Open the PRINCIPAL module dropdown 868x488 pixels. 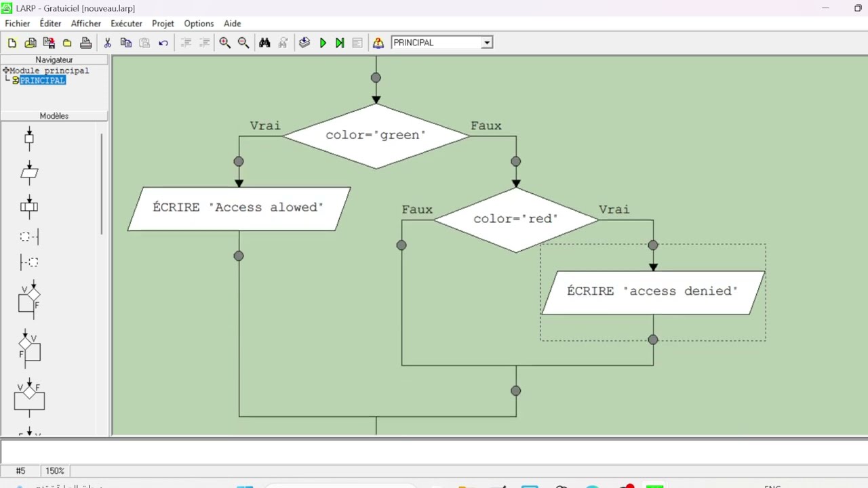click(x=486, y=43)
